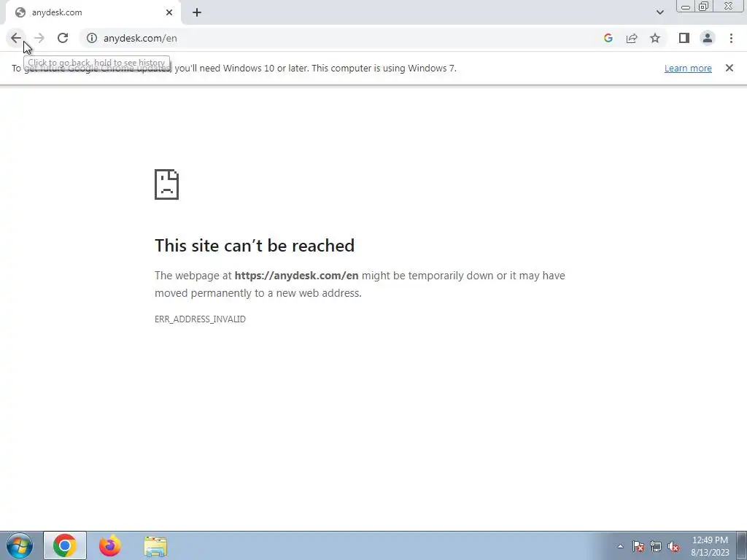The height and width of the screenshot is (560, 747).
Task: Click the sad page error icon
Action: [167, 184]
